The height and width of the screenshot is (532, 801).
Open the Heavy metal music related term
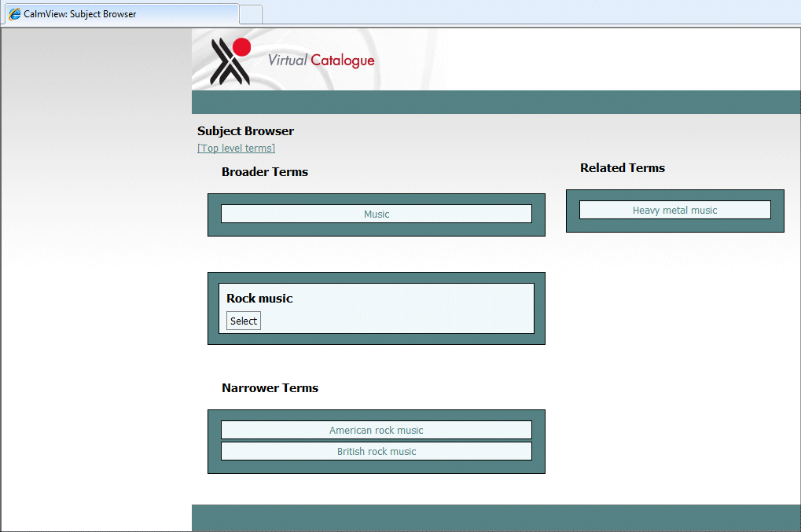coord(674,209)
